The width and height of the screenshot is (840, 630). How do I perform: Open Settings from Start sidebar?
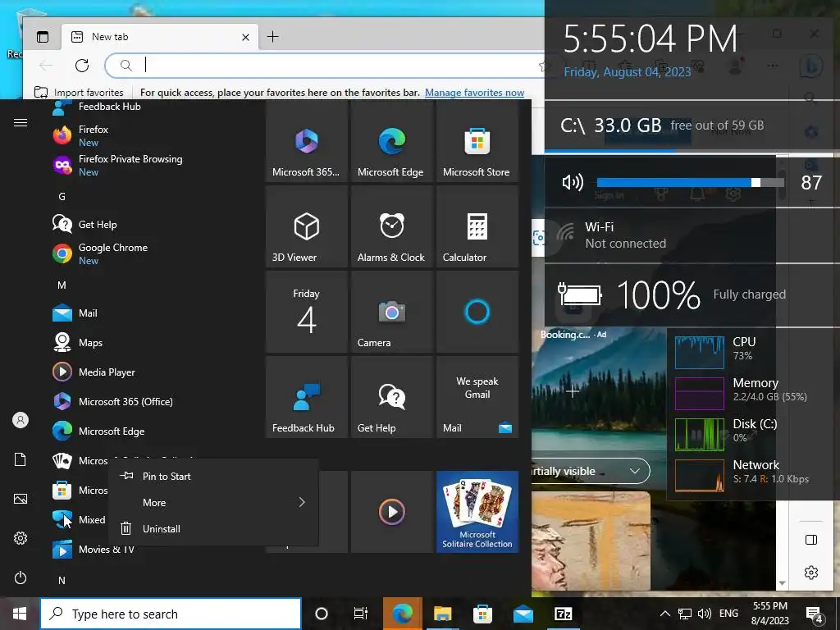(21, 538)
